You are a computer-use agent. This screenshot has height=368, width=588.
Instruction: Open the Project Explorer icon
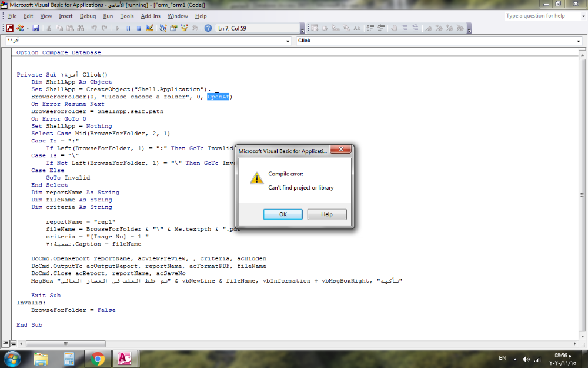(163, 28)
